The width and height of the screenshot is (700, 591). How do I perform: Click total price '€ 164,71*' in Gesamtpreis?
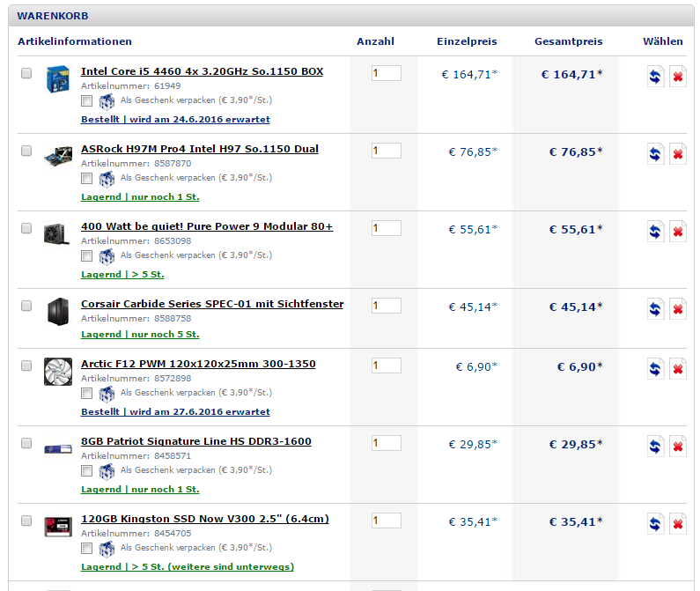[x=571, y=75]
